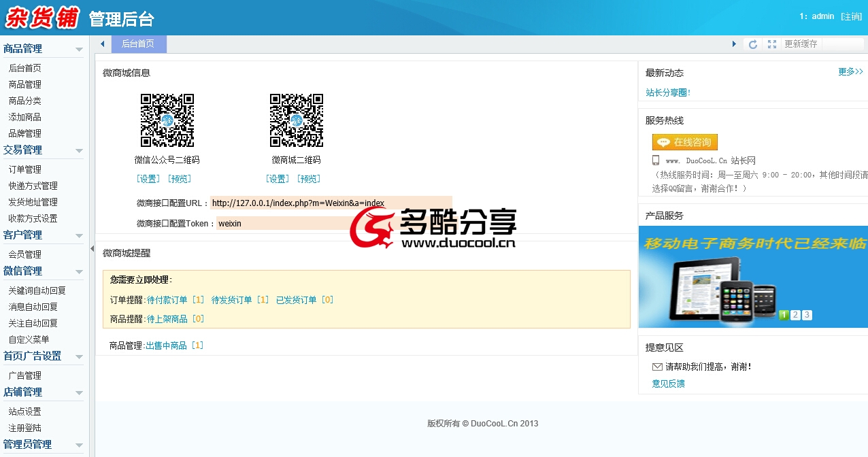Screen dimensions: 868x457
Task: Open 品牌管理 in the sidebar
Action: tap(24, 133)
